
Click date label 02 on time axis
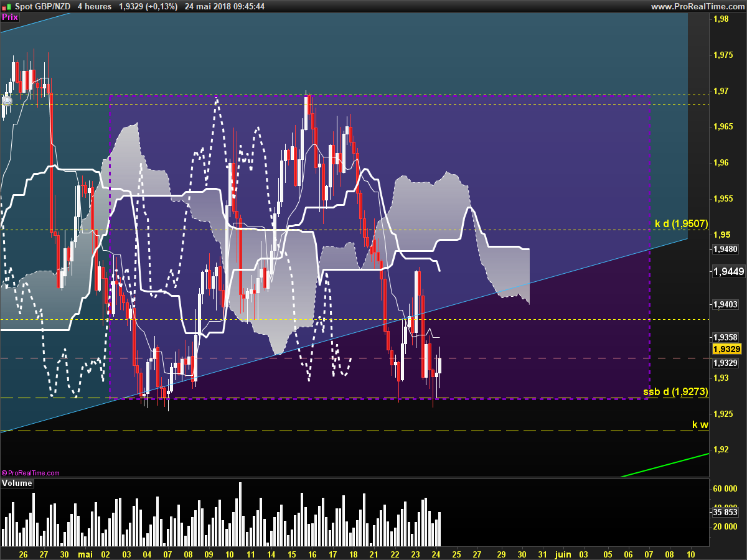click(106, 553)
